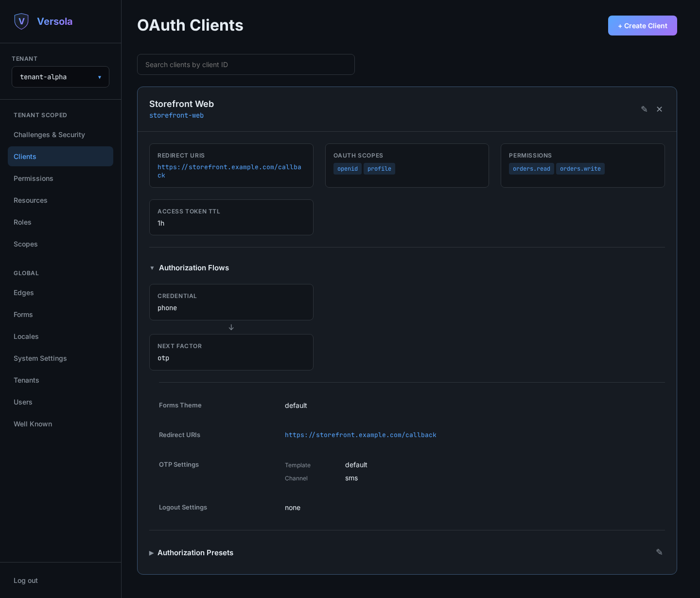Go to Permissions in the sidebar
700x598 pixels.
point(60,178)
